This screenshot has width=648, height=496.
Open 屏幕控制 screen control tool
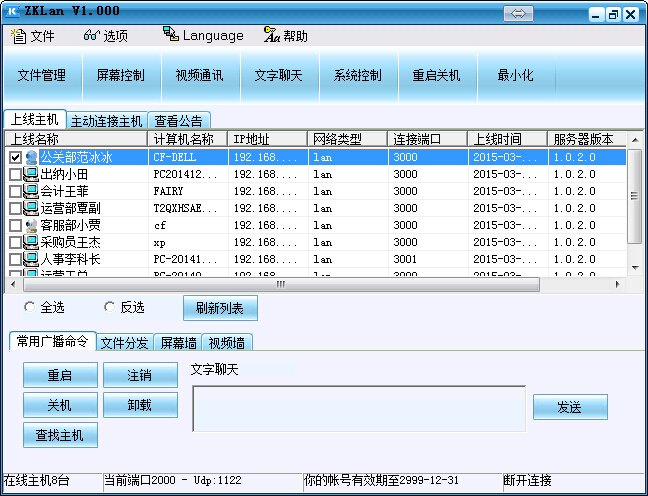click(x=120, y=76)
